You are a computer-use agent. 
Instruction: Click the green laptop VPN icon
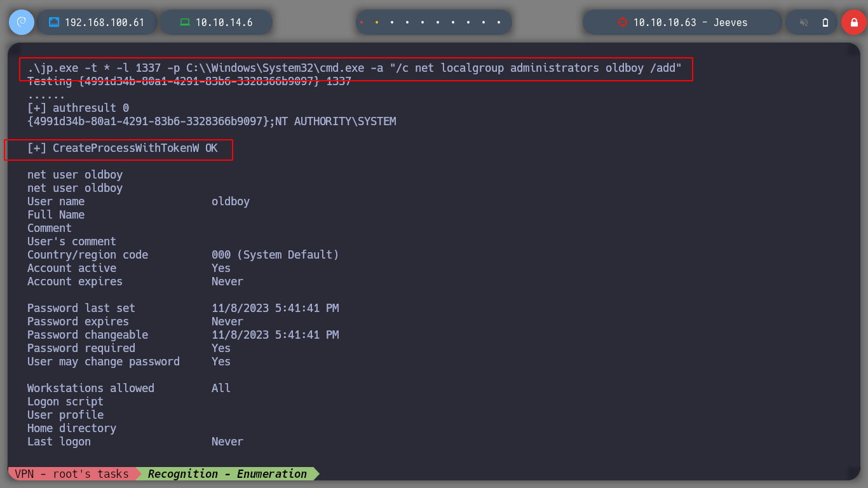tap(185, 22)
